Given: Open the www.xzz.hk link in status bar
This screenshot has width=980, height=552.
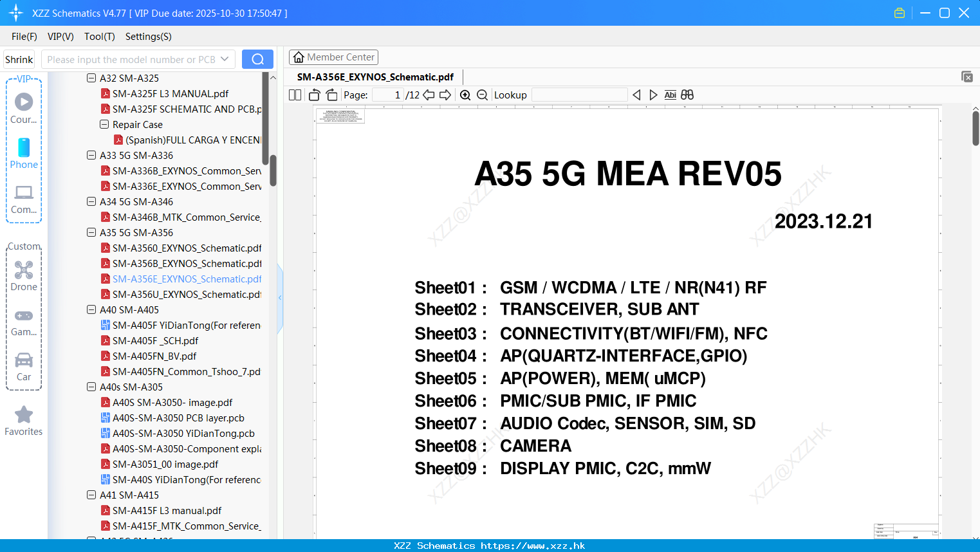Looking at the screenshot, I should [x=533, y=546].
